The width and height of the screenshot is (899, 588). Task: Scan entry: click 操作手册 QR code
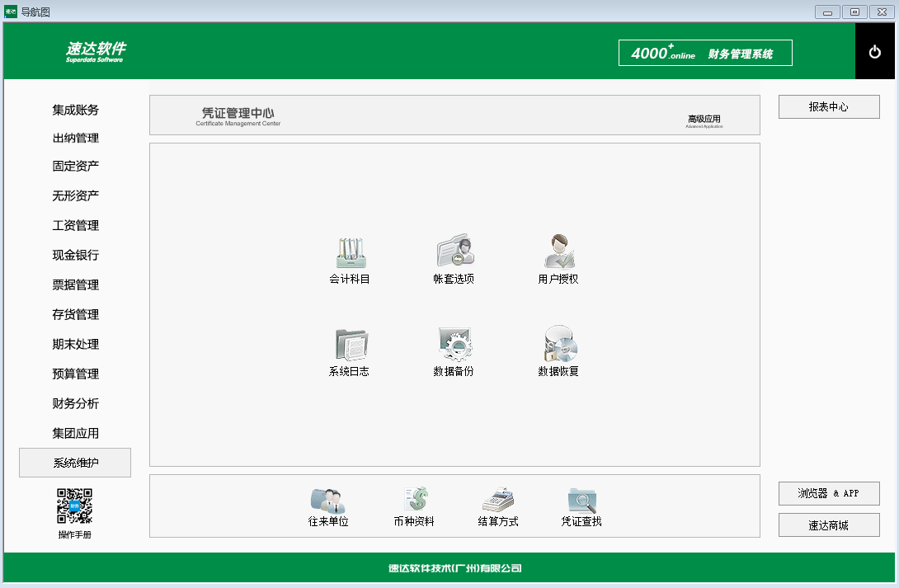[x=75, y=507]
